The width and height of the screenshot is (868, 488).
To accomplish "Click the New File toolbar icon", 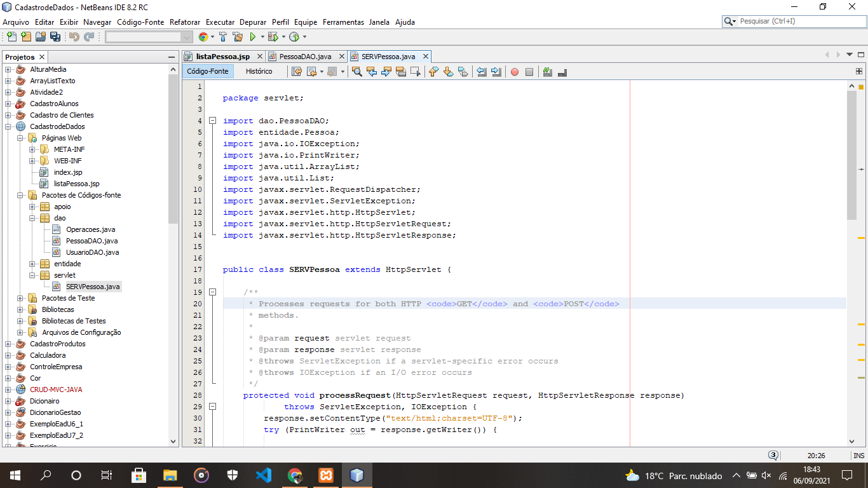I will [x=11, y=37].
